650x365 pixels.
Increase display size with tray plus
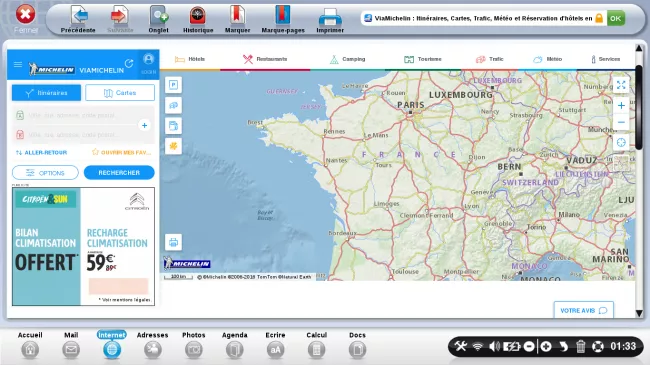(x=546, y=346)
